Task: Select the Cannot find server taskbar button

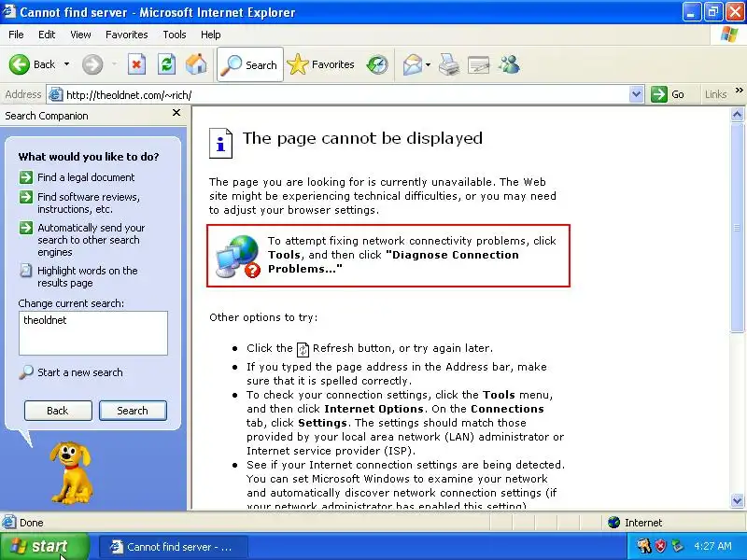Action: click(174, 547)
